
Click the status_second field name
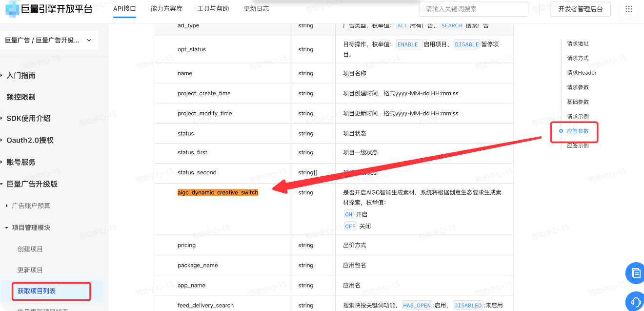[197, 172]
